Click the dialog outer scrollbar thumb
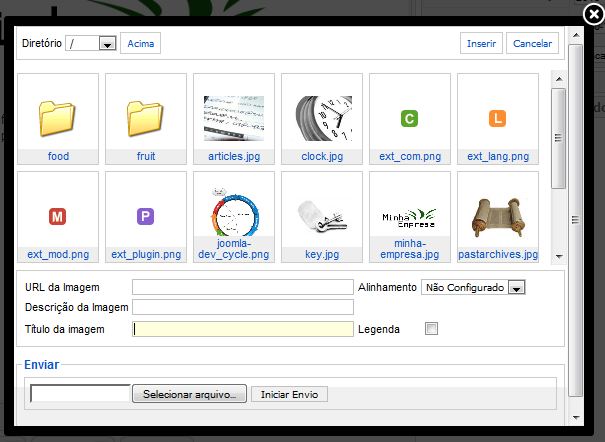Image resolution: width=605 pixels, height=442 pixels. coord(576,220)
